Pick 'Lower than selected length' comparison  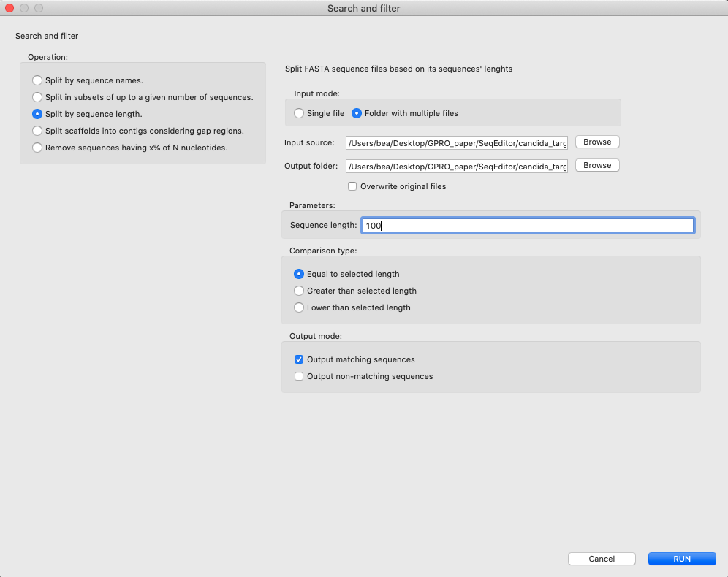299,307
